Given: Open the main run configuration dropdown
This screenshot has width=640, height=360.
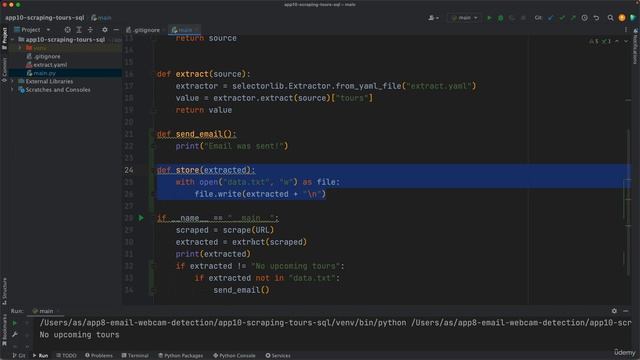Looking at the screenshot, I should (464, 18).
